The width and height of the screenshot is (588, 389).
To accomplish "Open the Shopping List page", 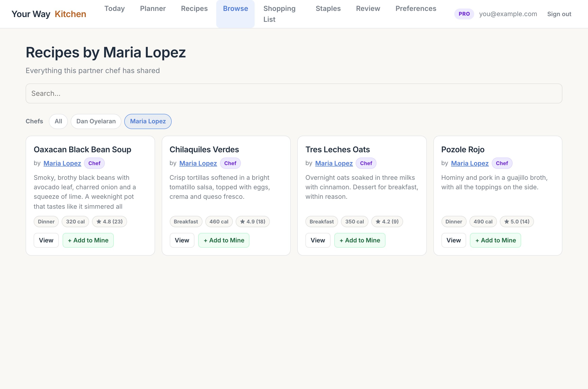I will pos(279,14).
